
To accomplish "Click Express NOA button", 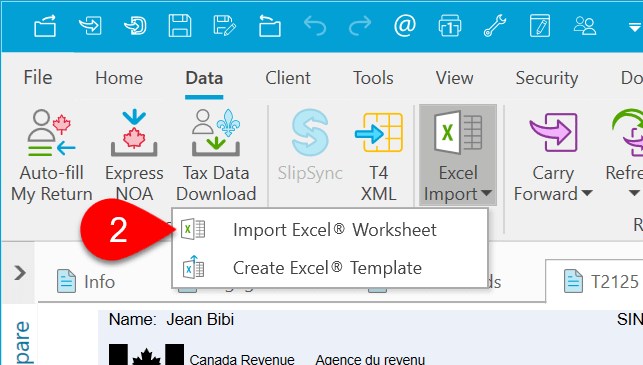I will pos(134,156).
